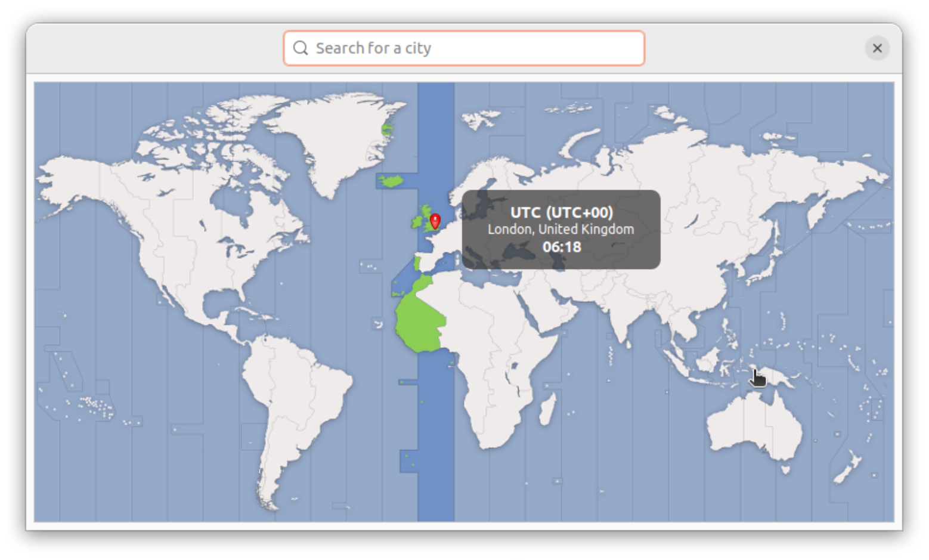Click the UTC (UTC+00) tooltip label

coord(561,212)
